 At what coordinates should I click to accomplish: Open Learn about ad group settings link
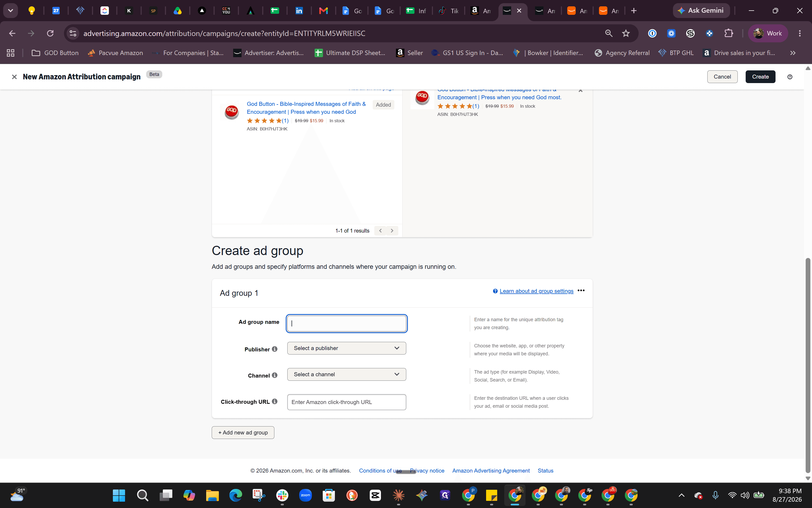pyautogui.click(x=536, y=291)
